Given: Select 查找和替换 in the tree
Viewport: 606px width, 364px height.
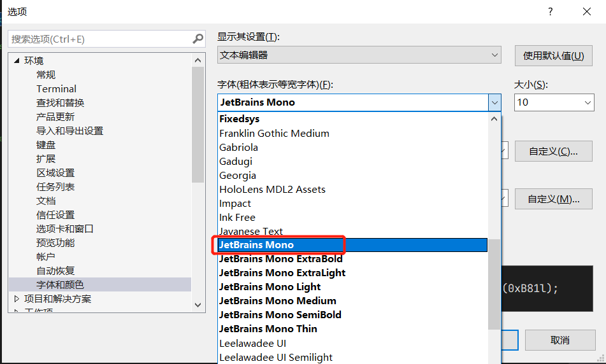Looking at the screenshot, I should (x=60, y=102).
